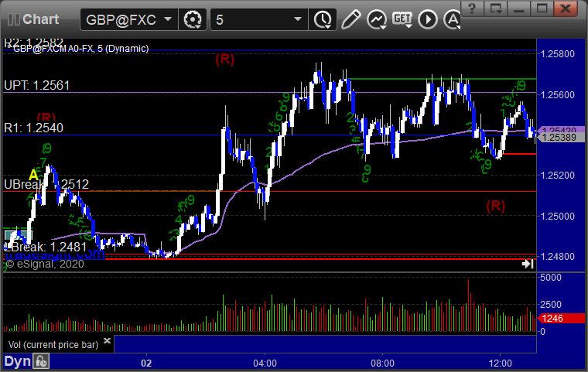
Task: Toggle the Dyn dynamic mode label
Action: tap(17, 361)
